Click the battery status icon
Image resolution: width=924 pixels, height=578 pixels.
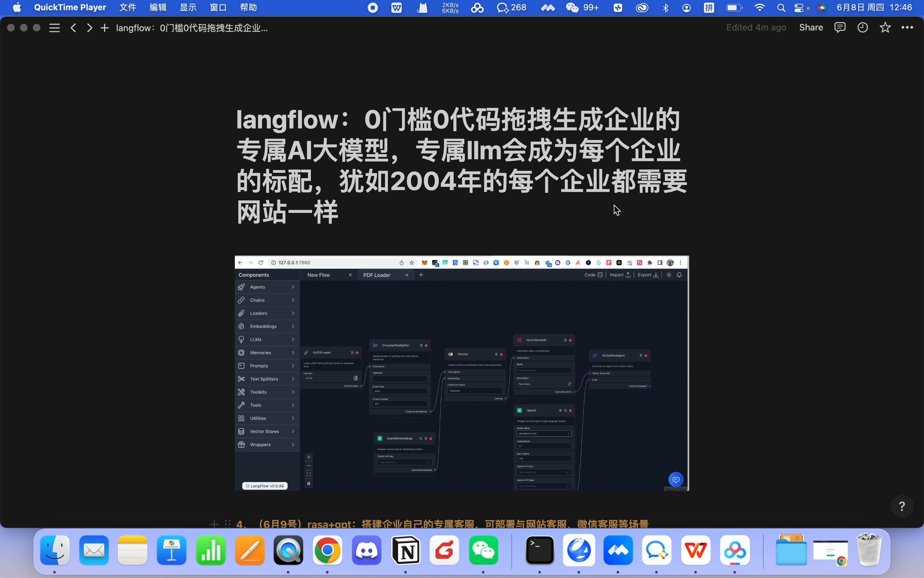(734, 8)
